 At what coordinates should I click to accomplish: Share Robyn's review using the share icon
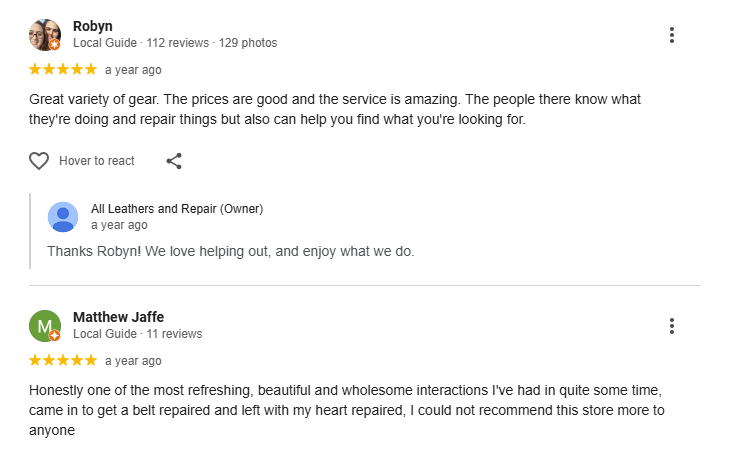pos(174,161)
